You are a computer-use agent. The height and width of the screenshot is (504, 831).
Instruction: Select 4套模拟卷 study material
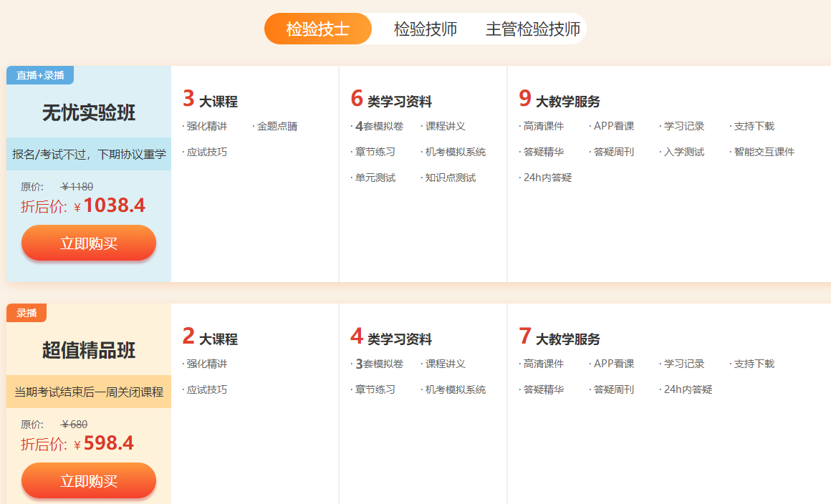tap(379, 127)
